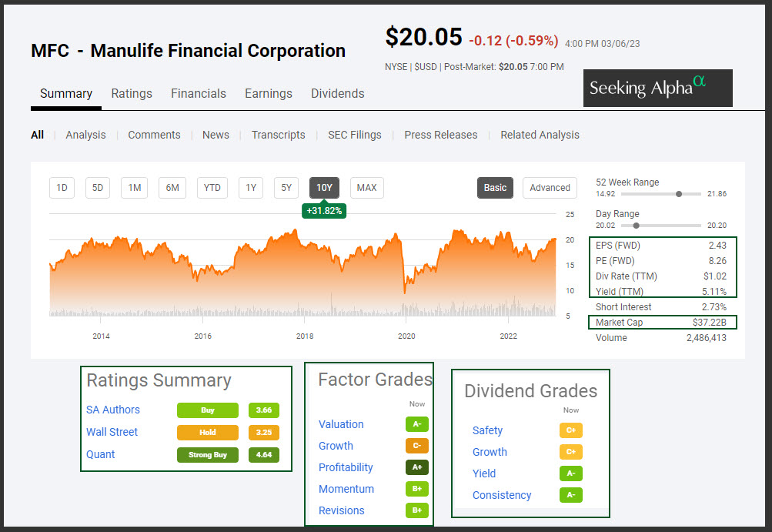Viewport: 772px width, 532px height.
Task: Open the Quant rating link
Action: 101,455
